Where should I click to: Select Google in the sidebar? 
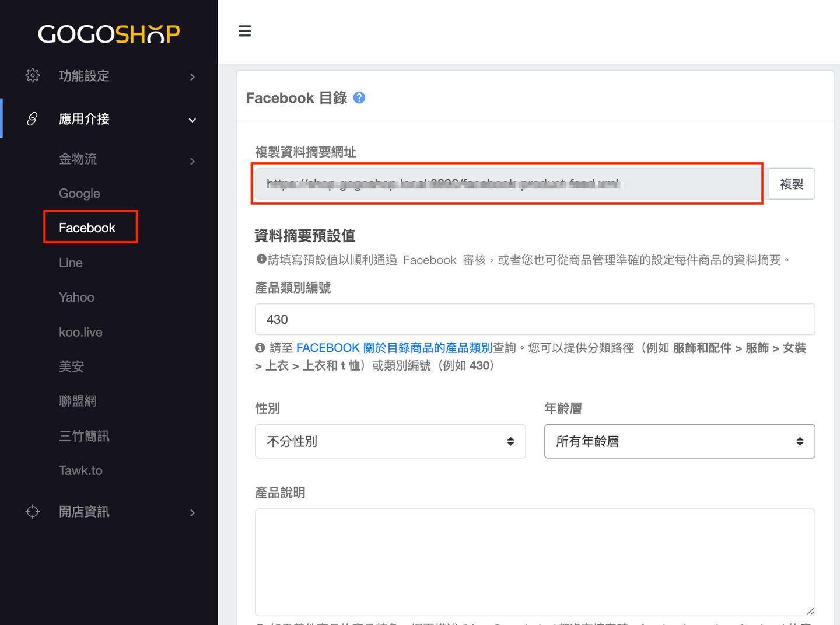[x=79, y=194]
